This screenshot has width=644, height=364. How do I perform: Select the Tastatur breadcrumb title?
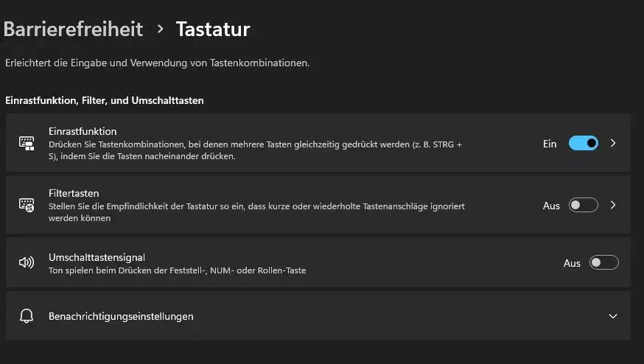pos(213,29)
